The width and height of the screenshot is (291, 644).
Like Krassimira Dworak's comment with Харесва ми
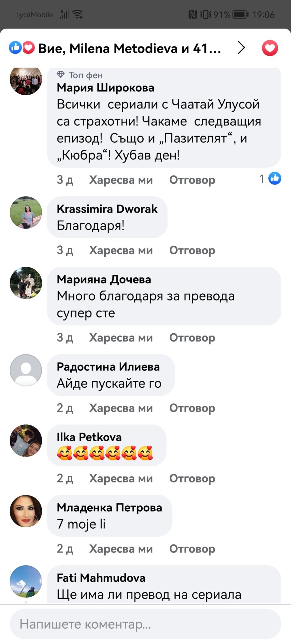[121, 250]
